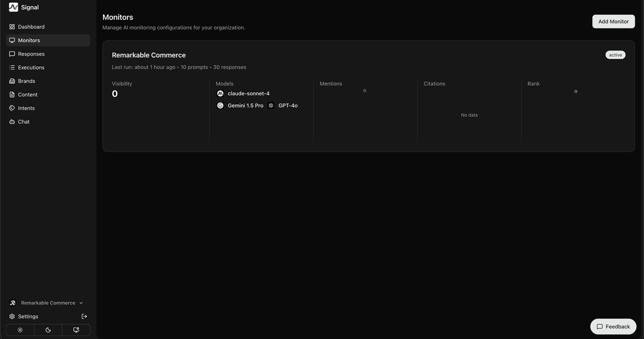This screenshot has width=644, height=339.
Task: Click the Visibility value 0
Action: (x=115, y=94)
